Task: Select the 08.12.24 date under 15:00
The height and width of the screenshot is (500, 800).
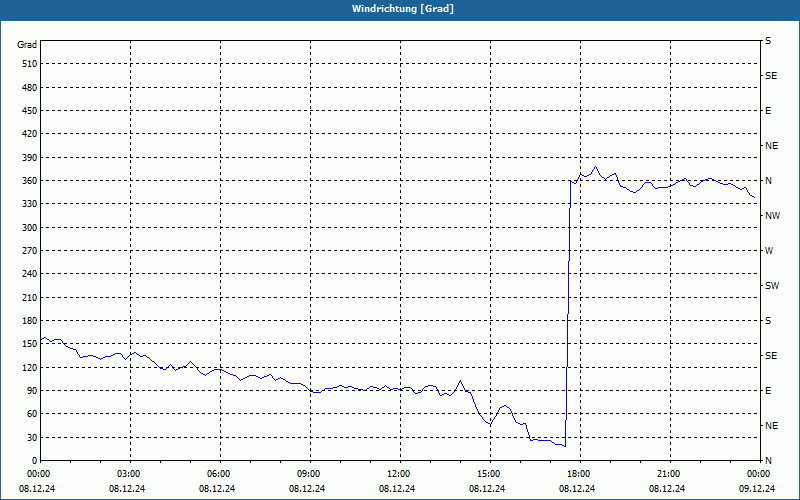Action: (487, 488)
